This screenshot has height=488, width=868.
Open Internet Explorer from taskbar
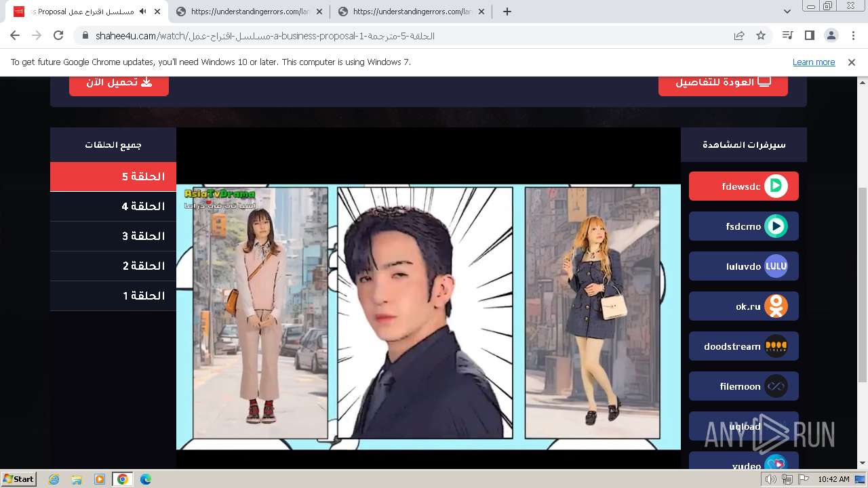54,479
